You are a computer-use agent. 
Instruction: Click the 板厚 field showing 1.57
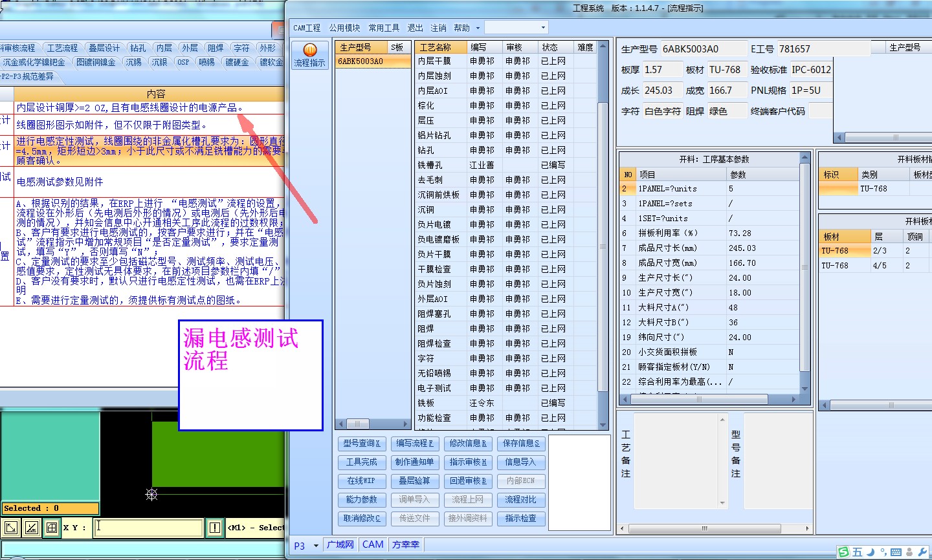pyautogui.click(x=663, y=70)
